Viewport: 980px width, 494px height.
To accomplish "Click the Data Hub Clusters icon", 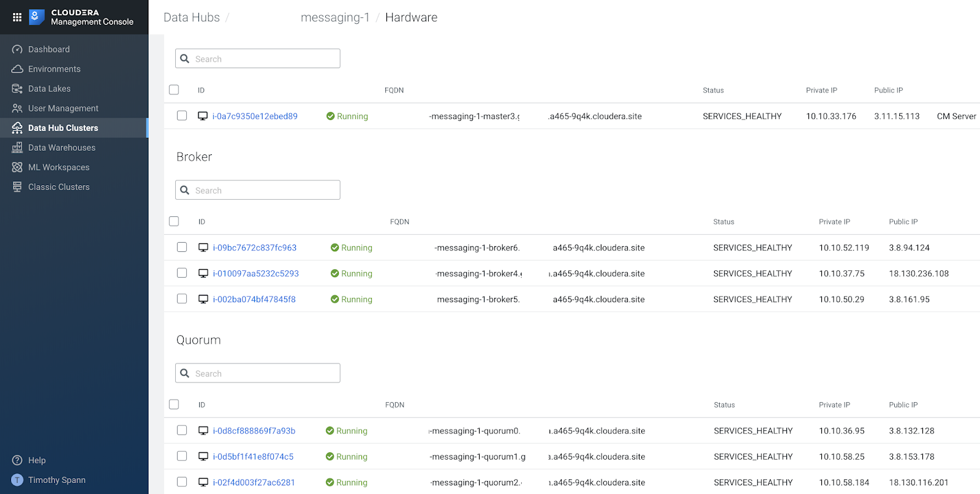I will [17, 127].
